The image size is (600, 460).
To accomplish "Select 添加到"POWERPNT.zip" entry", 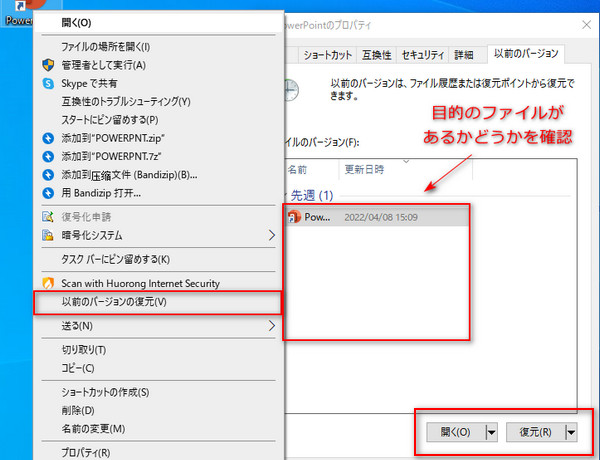I will (x=158, y=138).
